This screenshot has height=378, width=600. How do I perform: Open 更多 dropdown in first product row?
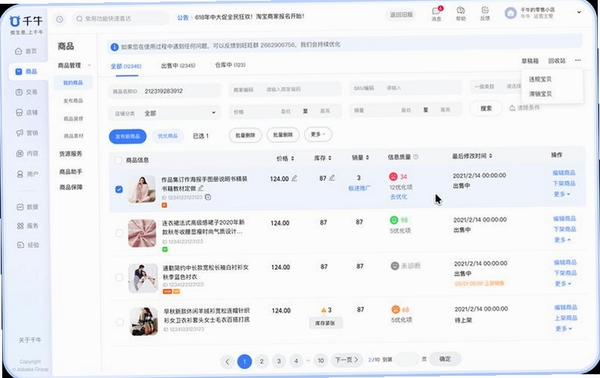click(x=562, y=194)
